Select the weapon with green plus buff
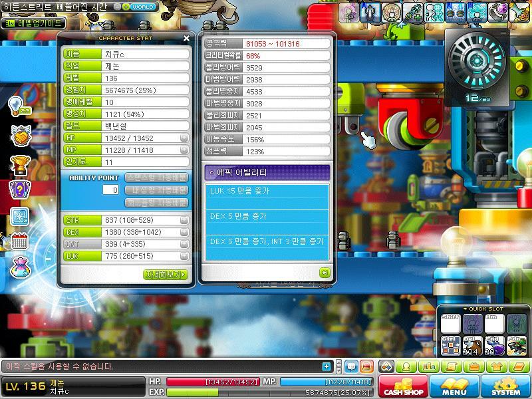This screenshot has width=532, height=399. [x=413, y=12]
